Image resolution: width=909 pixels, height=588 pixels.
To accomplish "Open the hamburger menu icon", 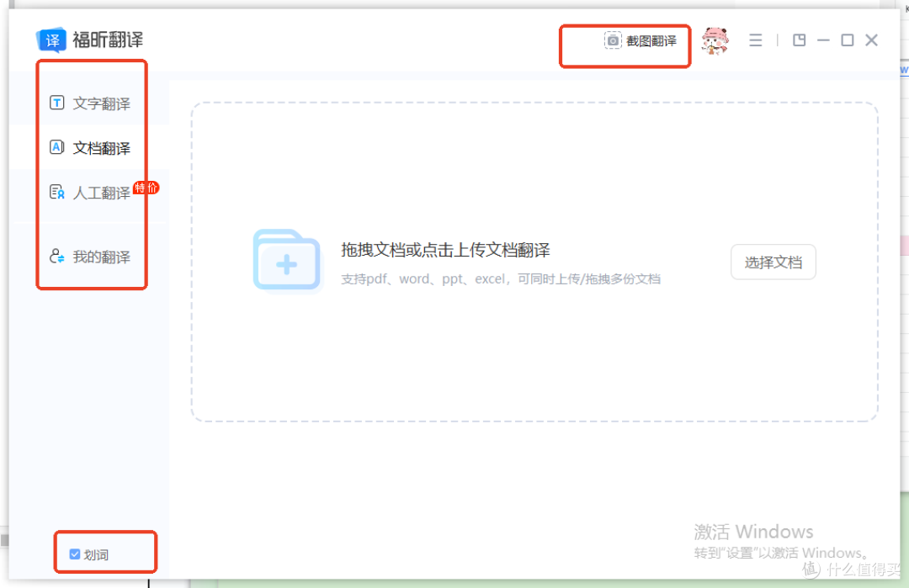I will (x=755, y=40).
